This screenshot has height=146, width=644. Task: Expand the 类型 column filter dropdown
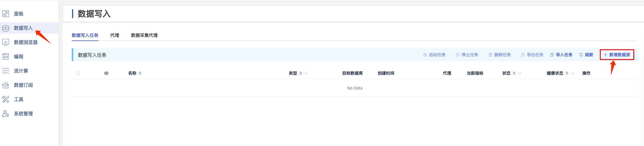point(306,73)
